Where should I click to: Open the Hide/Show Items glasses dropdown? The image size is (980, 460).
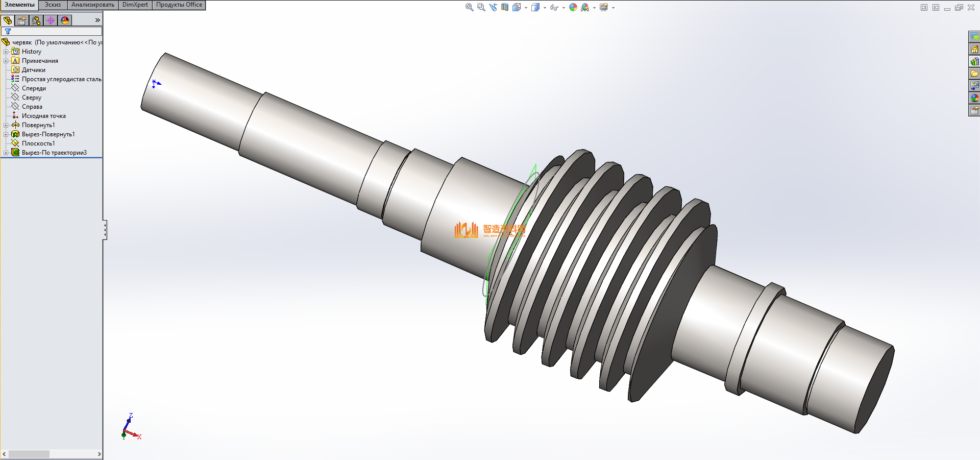click(563, 8)
